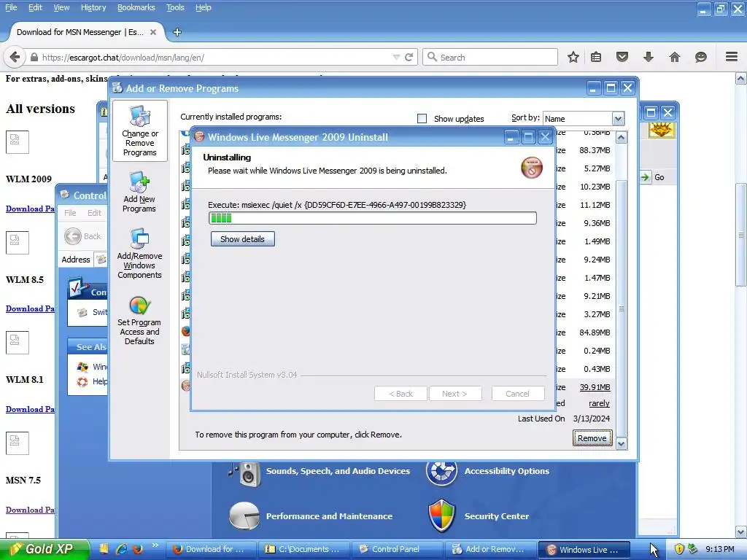The image size is (747, 560).
Task: Switch to Add or Remove taskbar button
Action: tap(489, 549)
